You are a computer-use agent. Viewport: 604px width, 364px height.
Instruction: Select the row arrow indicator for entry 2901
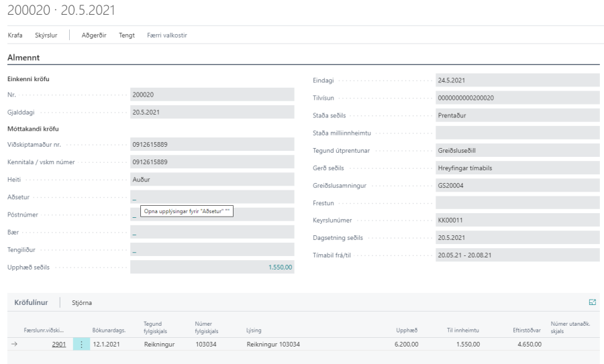coord(15,345)
